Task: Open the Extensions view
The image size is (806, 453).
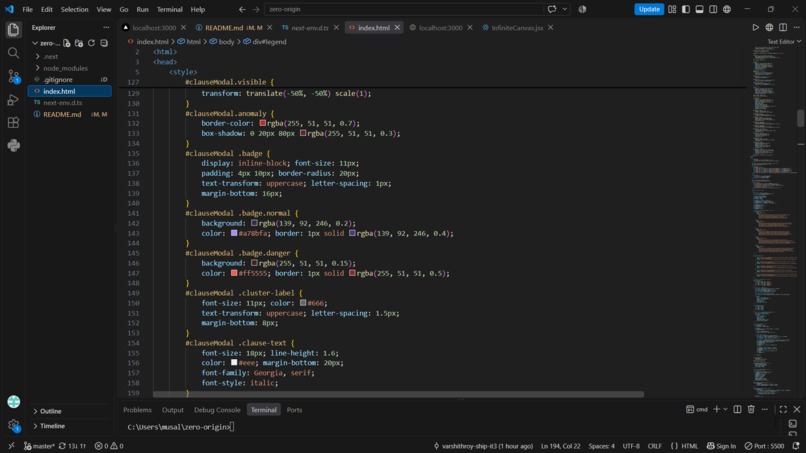Action: (13, 122)
